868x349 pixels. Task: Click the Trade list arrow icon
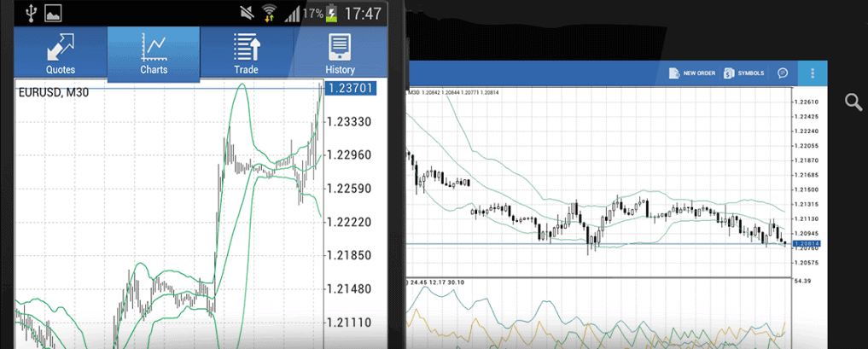coord(247,46)
